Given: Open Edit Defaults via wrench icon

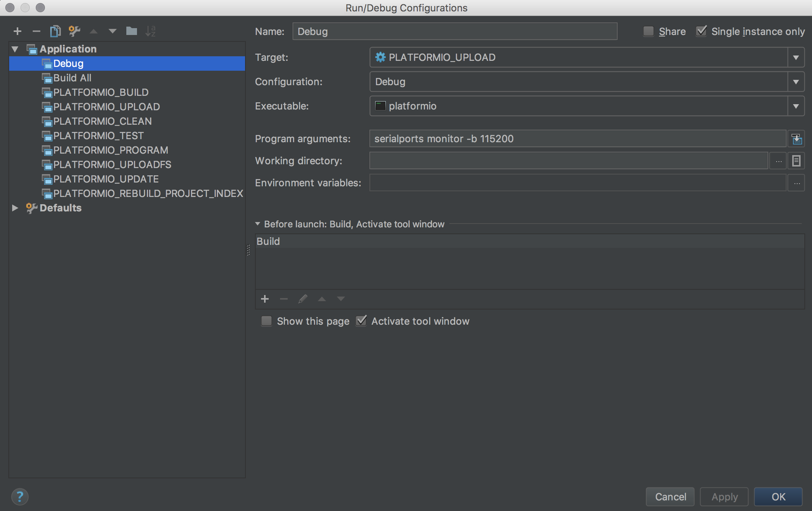Looking at the screenshot, I should point(74,31).
